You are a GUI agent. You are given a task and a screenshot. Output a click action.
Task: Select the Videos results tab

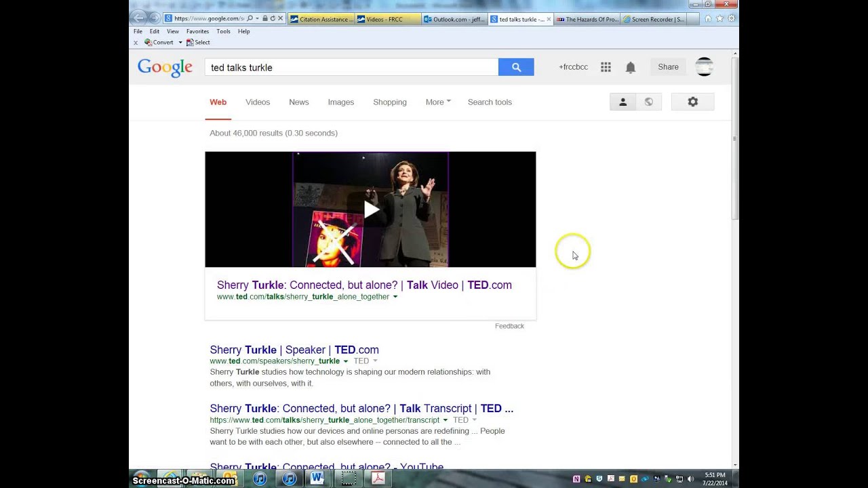[x=258, y=102]
